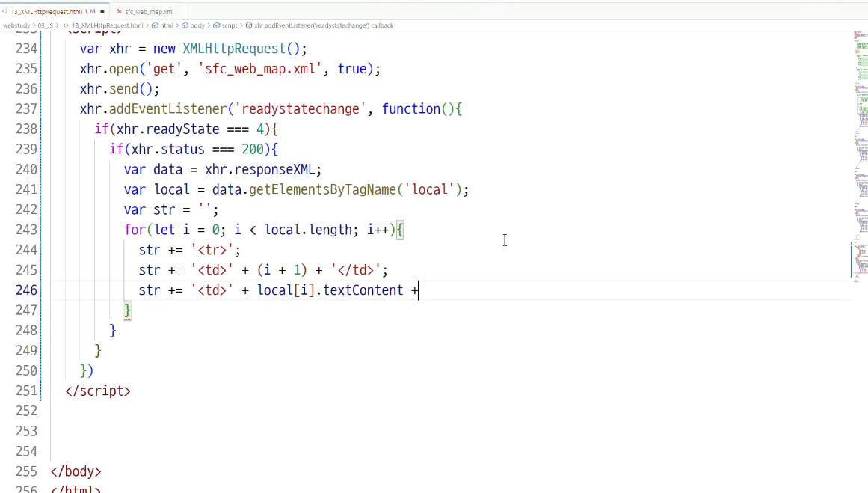Screen dimensions: 868x493
Task: Click the HTML file icon on the first tab
Action: 5,12
